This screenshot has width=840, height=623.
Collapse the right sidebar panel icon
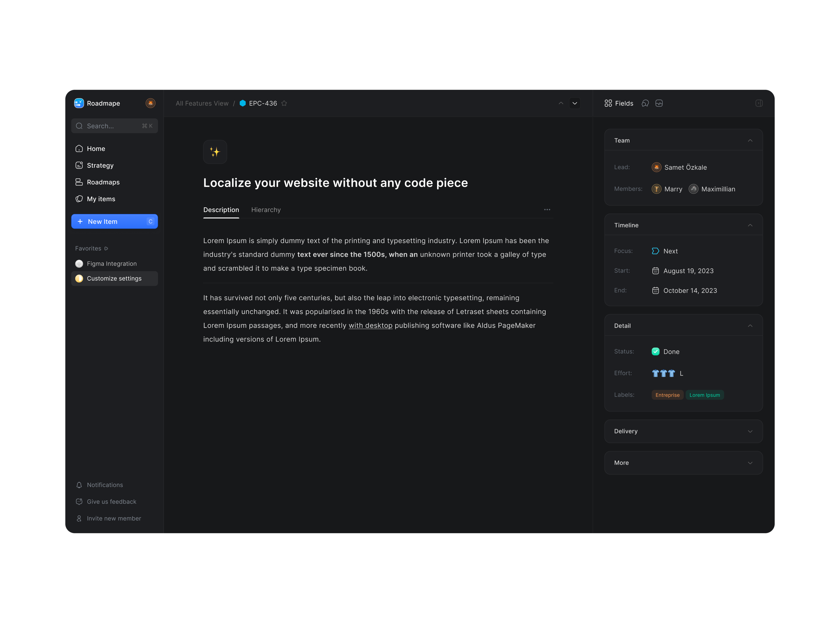tap(759, 103)
